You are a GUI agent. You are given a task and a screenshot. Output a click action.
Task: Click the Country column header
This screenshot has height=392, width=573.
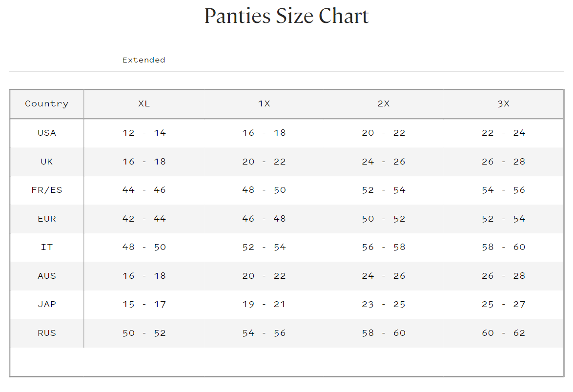click(x=47, y=103)
